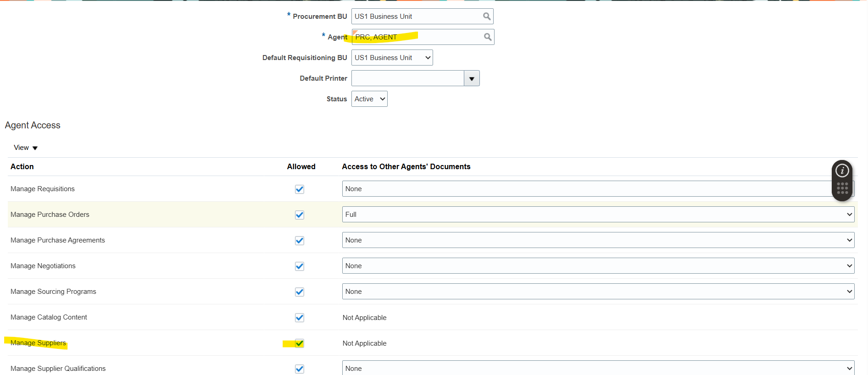Uncheck Manage Catalog Content allowed checkbox
The height and width of the screenshot is (375, 868).
(300, 318)
